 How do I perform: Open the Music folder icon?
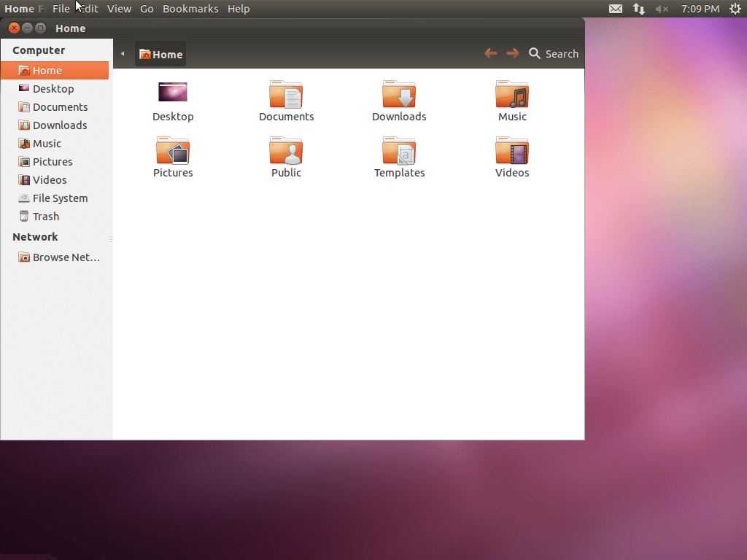click(512, 95)
